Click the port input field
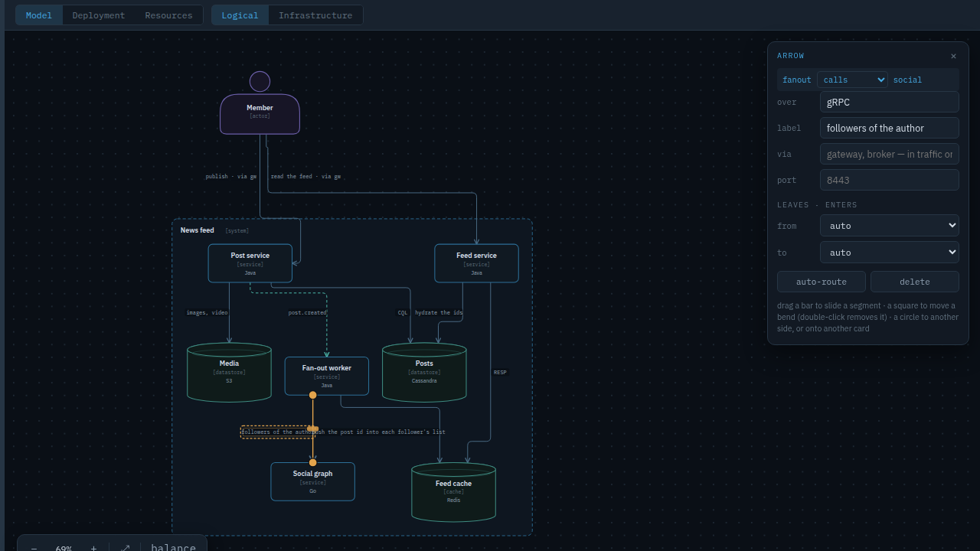 point(890,180)
